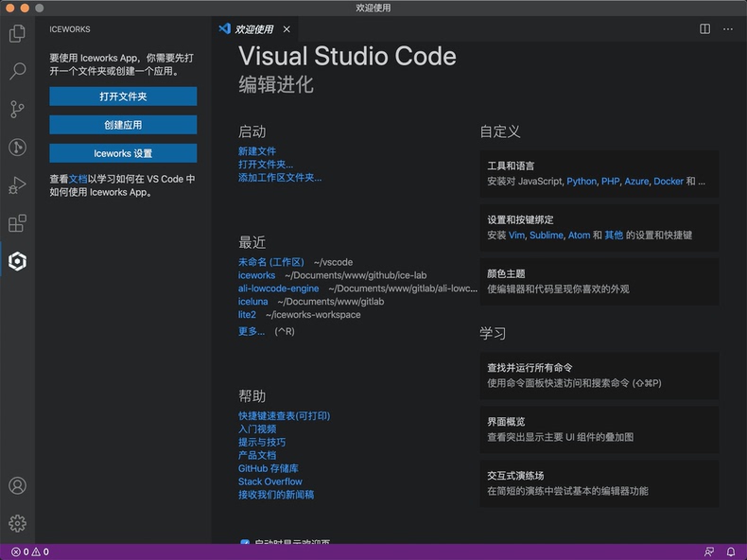Click the 打开文件夹 button in Iceworks panel
747x560 pixels.
coord(123,96)
